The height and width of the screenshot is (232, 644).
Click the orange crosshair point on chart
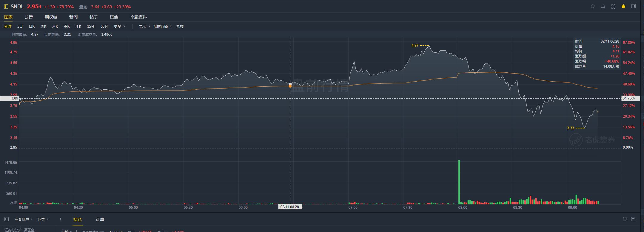coord(290,85)
